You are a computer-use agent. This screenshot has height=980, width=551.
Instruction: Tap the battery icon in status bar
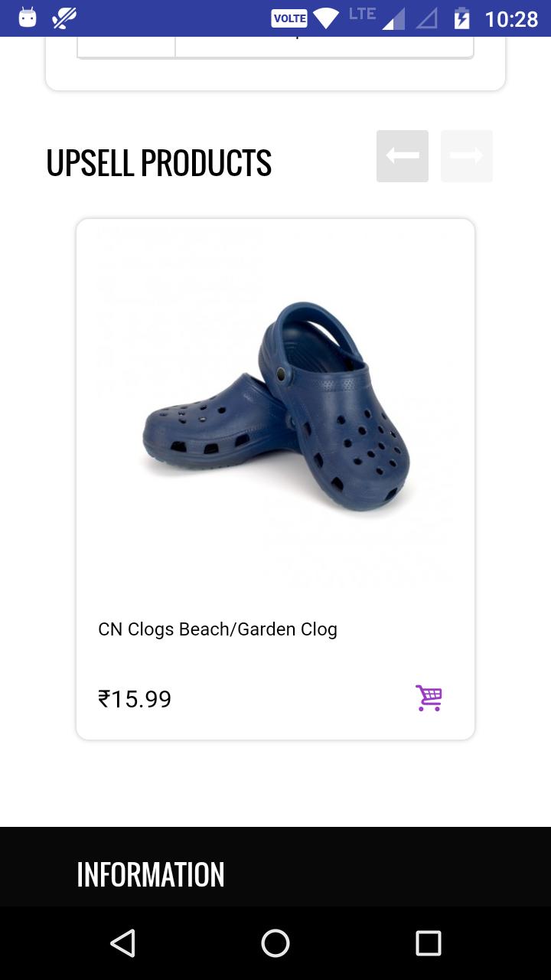[x=462, y=18]
